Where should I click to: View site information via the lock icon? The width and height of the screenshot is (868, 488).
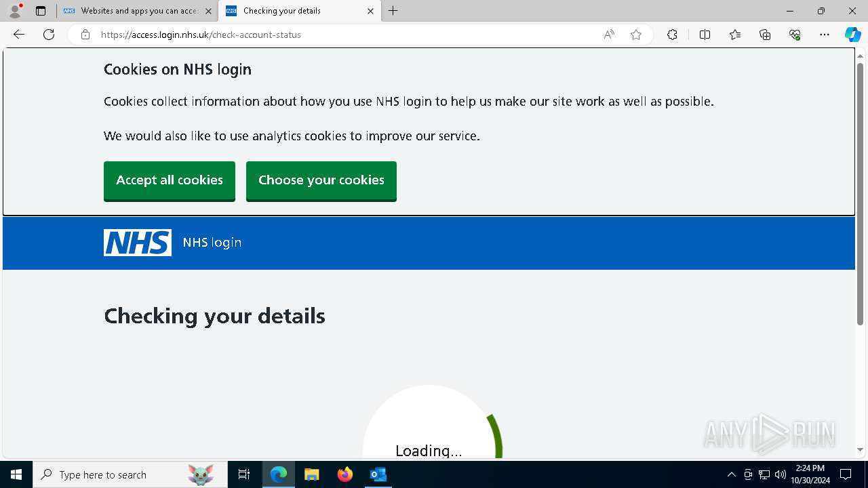tap(85, 35)
